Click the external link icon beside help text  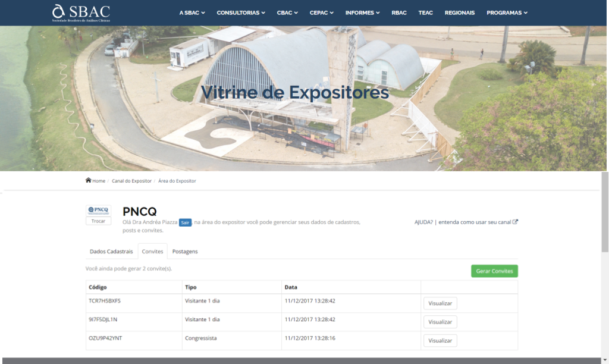[515, 222]
